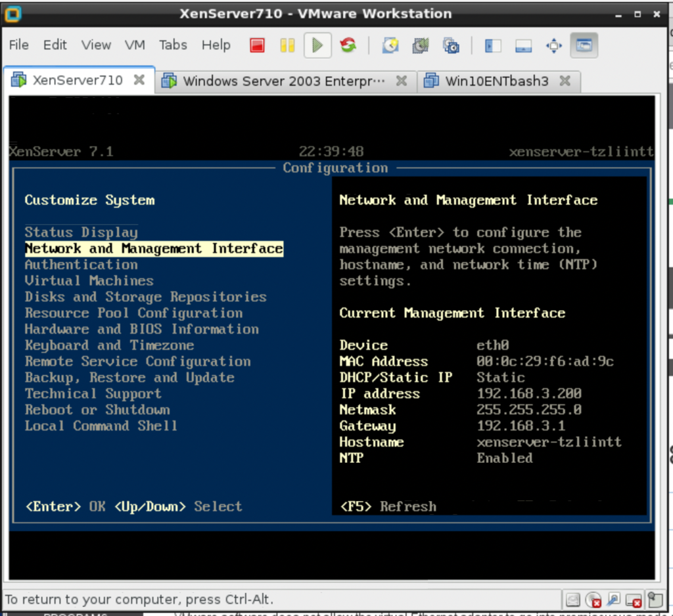The width and height of the screenshot is (673, 616).
Task: Click the Take Snapshot clock icon
Action: coord(390,45)
